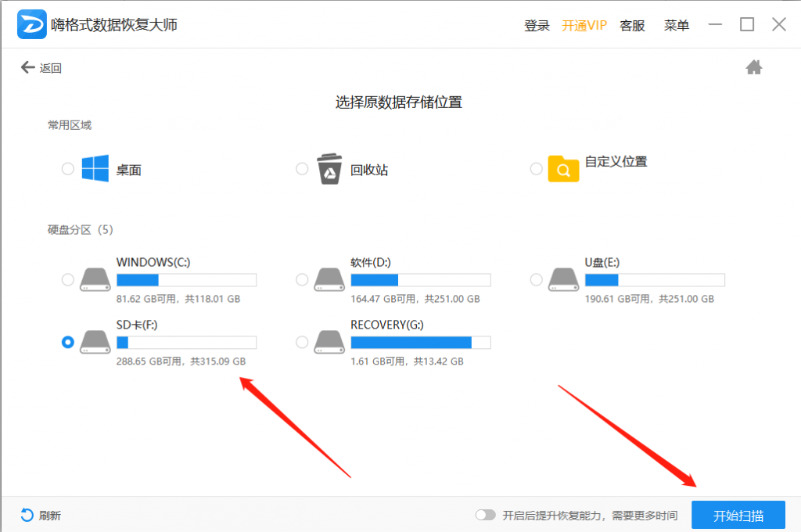This screenshot has height=532, width=801.
Task: Click the RECOVERY(G:) drive name
Action: [386, 325]
